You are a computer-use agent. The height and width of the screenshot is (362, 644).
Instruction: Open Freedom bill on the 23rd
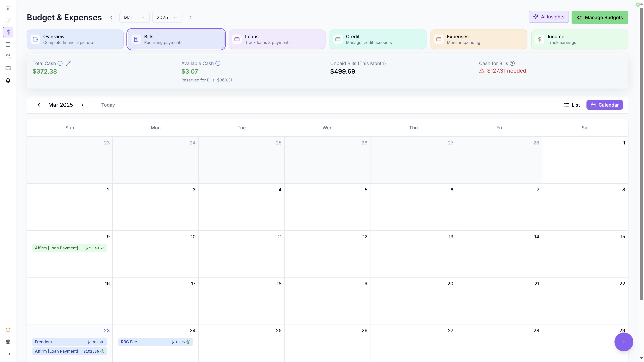click(69, 342)
